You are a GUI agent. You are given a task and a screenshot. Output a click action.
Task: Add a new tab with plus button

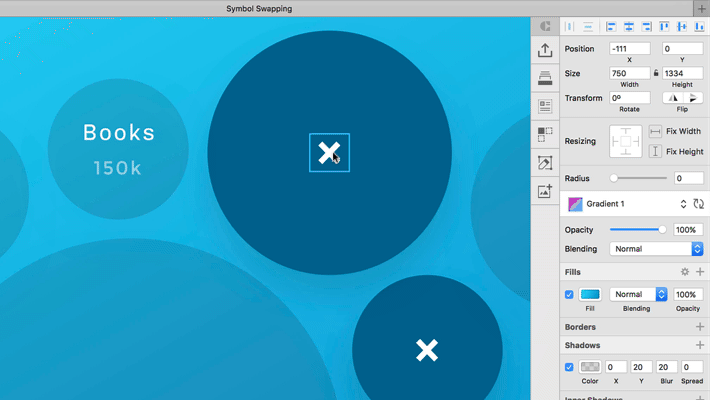tap(700, 8)
